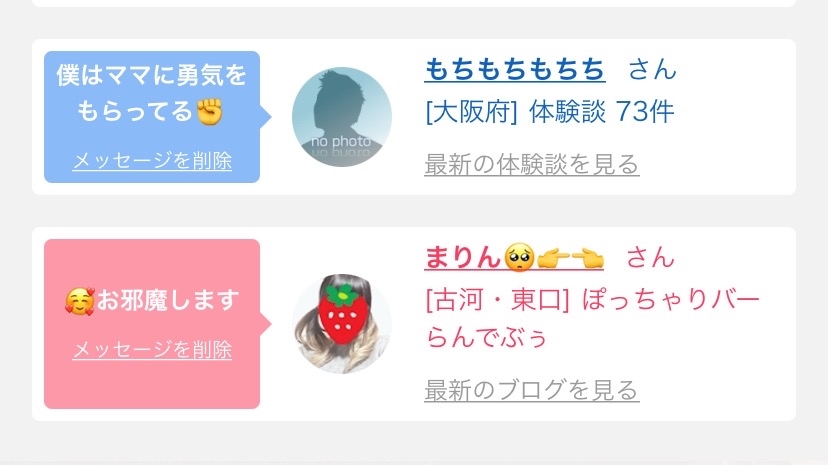
Task: Click the right-pointing finger emoji
Action: pos(553,259)
